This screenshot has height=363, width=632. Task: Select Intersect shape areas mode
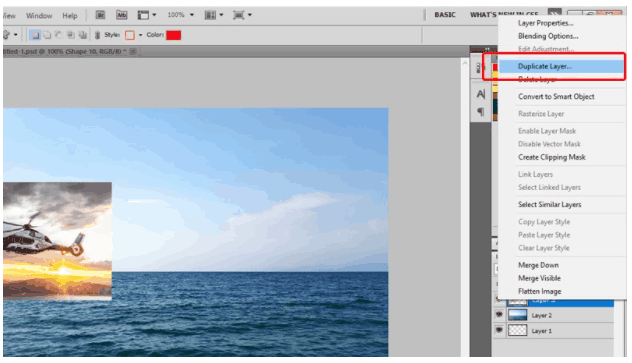coord(71,35)
